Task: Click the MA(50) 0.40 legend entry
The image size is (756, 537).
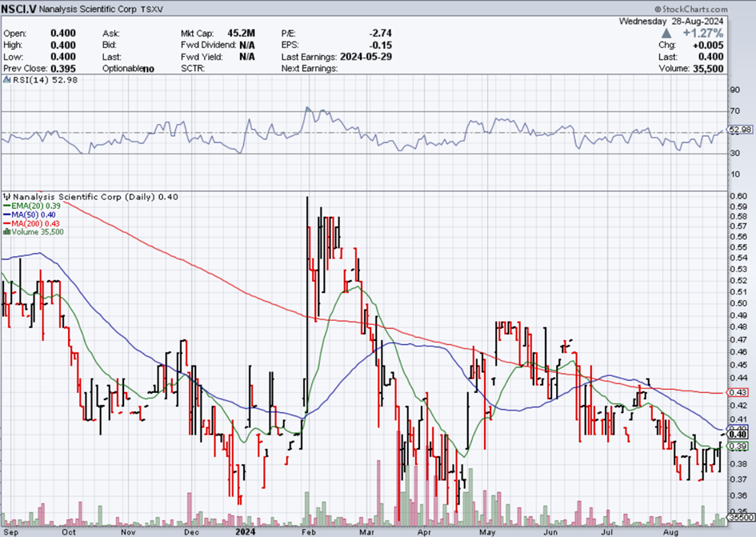Action: pos(34,214)
